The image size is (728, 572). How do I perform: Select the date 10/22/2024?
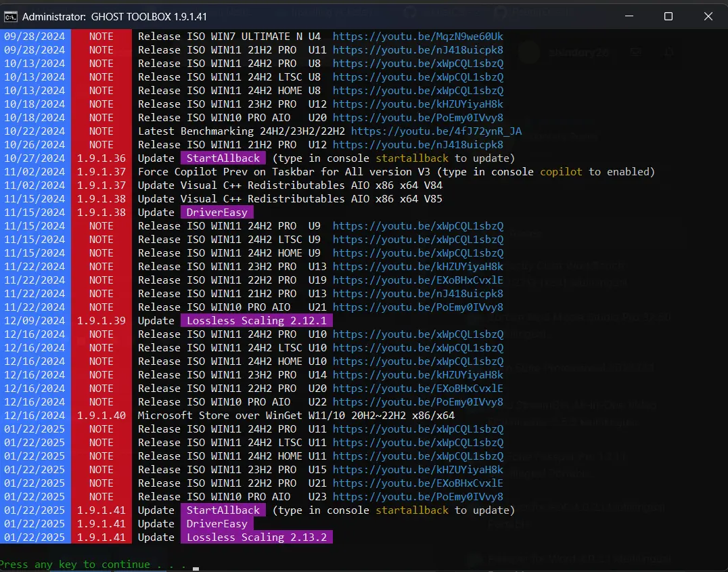point(35,131)
